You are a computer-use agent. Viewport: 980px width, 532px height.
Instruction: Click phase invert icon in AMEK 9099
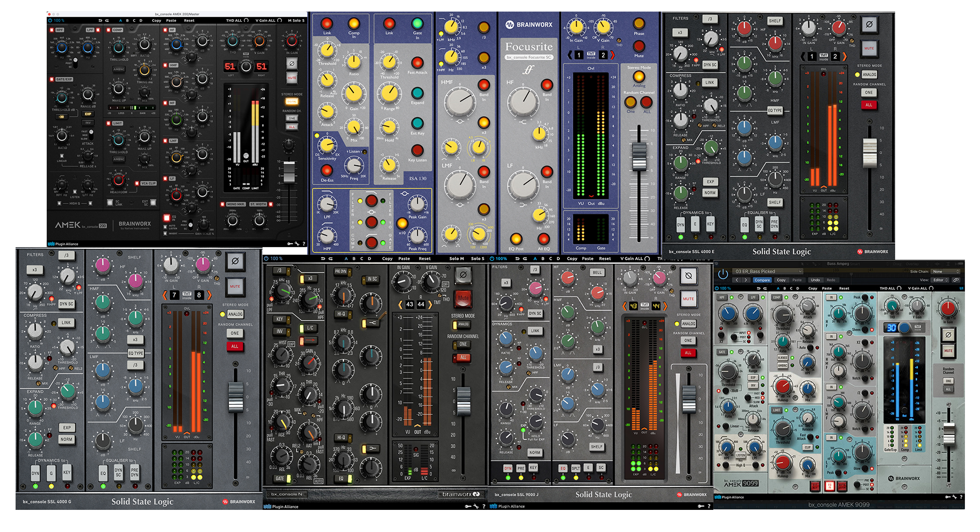coord(948,335)
